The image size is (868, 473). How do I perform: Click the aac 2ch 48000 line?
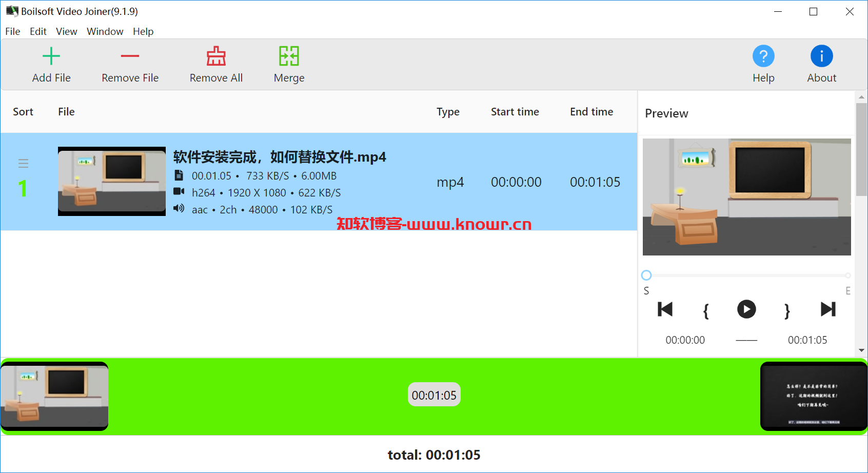click(x=262, y=210)
